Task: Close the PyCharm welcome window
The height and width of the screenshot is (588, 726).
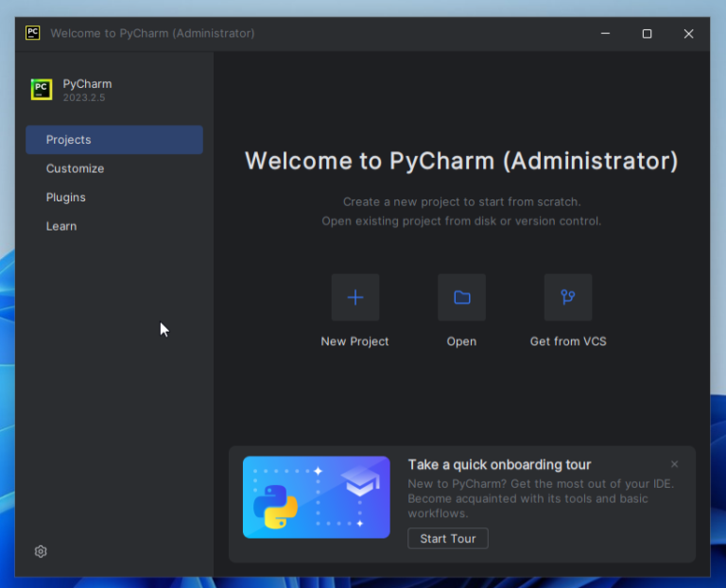Action: [x=688, y=33]
